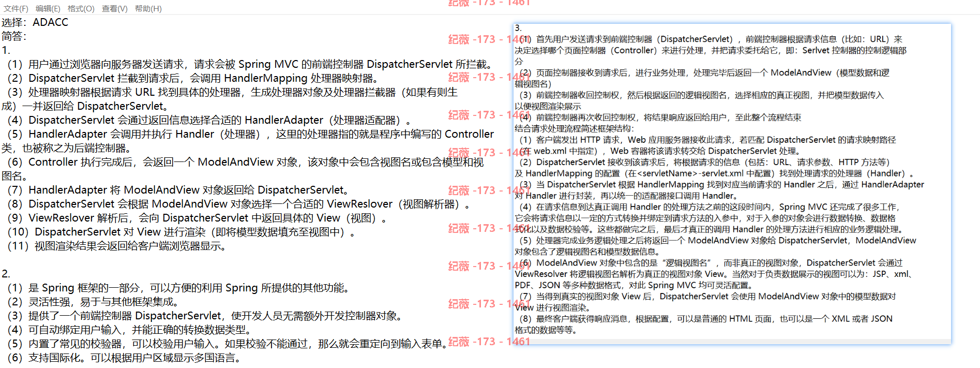Click line (9) ViewReslover 解析后
Viewport: 980px width, 368px height.
point(197,218)
